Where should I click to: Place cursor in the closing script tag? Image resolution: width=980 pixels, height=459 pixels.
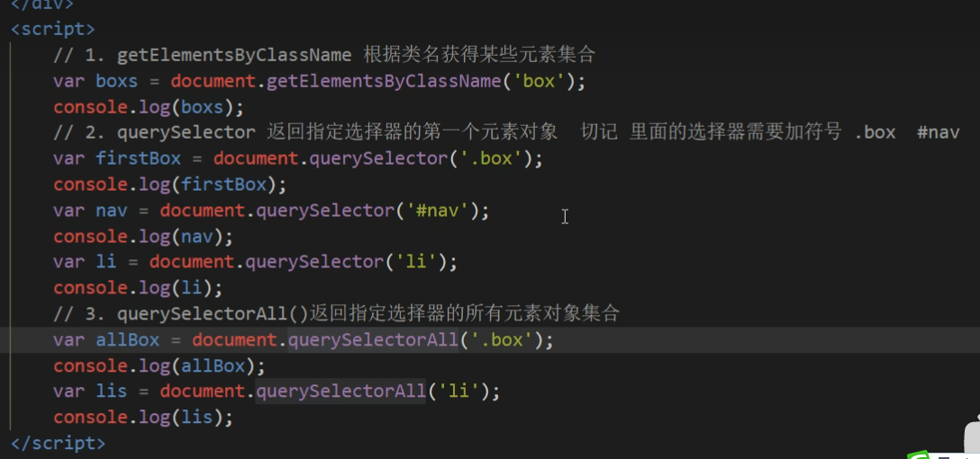point(59,443)
